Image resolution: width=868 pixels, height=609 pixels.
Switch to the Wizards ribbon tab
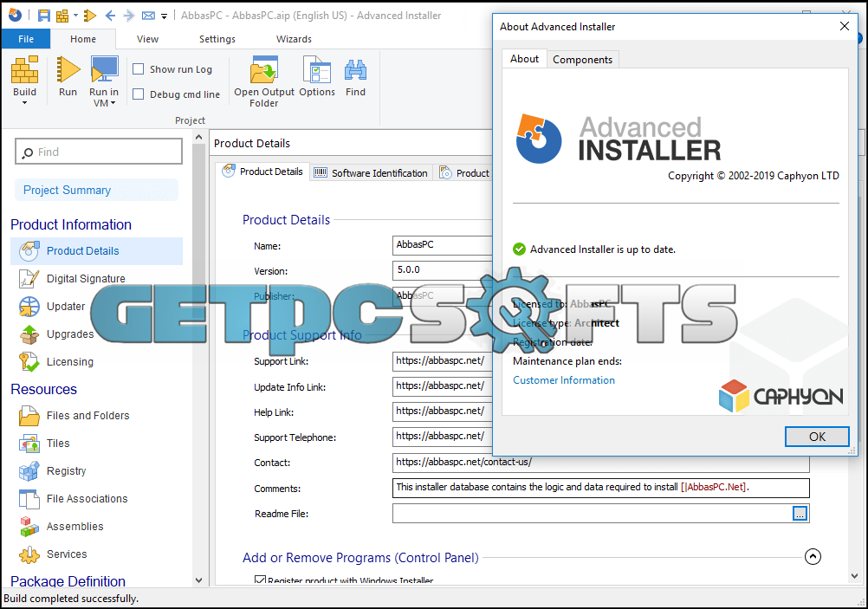click(294, 39)
